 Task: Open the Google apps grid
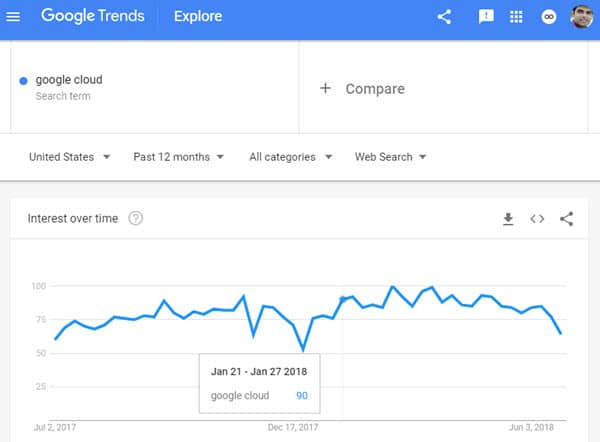click(516, 17)
